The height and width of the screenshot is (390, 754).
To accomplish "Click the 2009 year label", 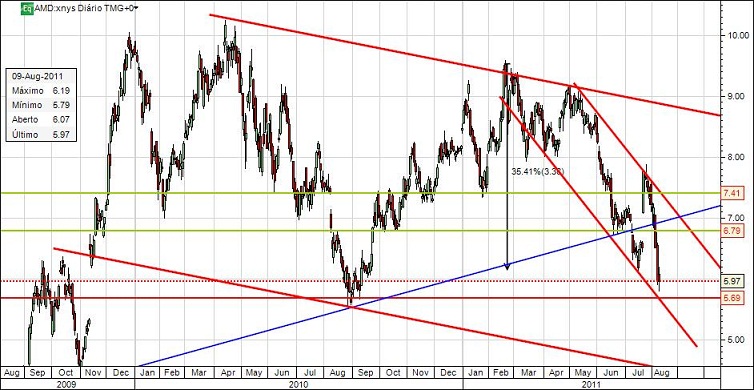I will pyautogui.click(x=67, y=384).
